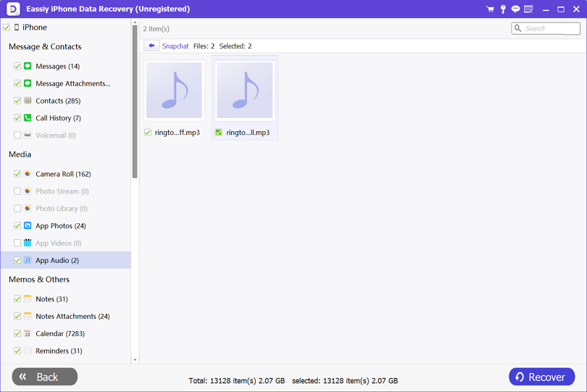Image resolution: width=587 pixels, height=392 pixels.
Task: Select the ringto...ff.mp3 thumbnail
Action: click(174, 91)
